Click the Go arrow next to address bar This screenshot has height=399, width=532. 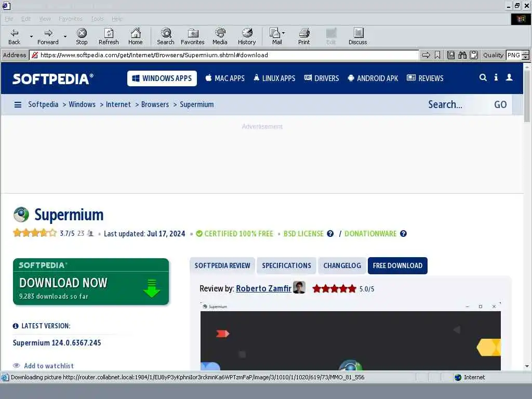pyautogui.click(x=426, y=55)
